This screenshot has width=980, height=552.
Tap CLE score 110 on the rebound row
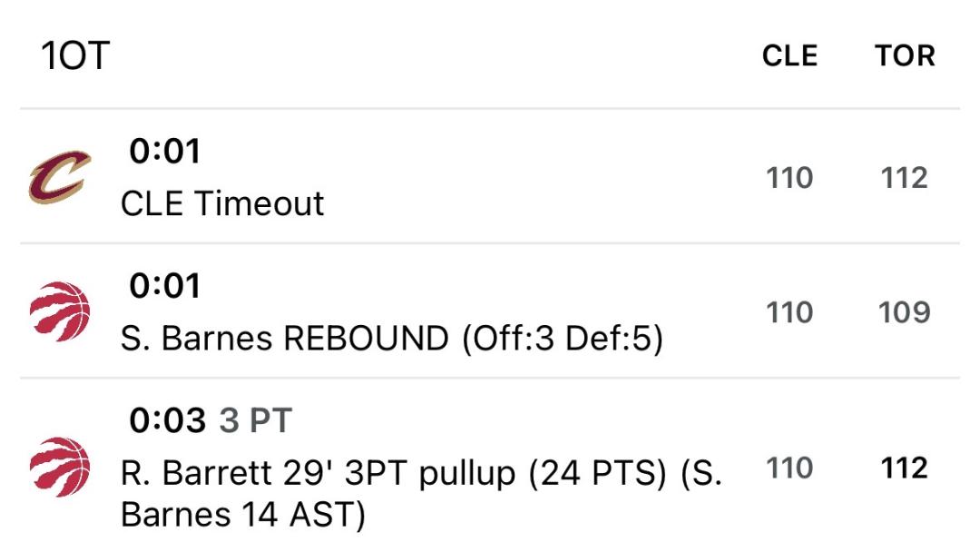789,312
